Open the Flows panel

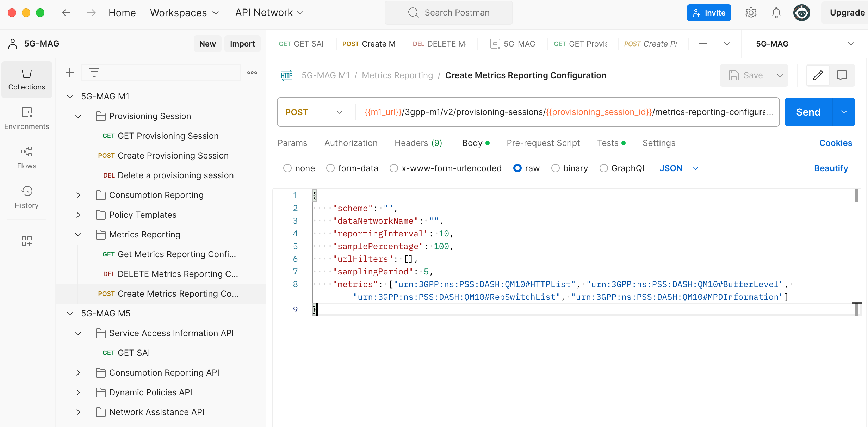point(26,158)
